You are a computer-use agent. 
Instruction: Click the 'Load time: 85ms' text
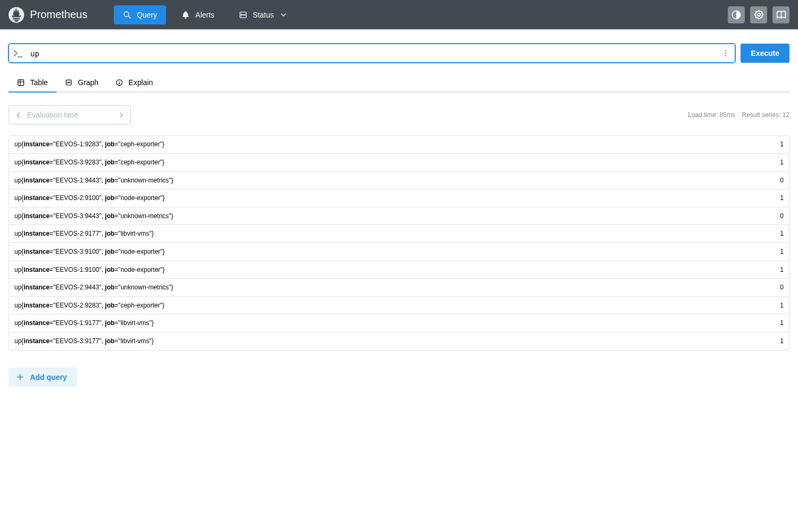[711, 115]
